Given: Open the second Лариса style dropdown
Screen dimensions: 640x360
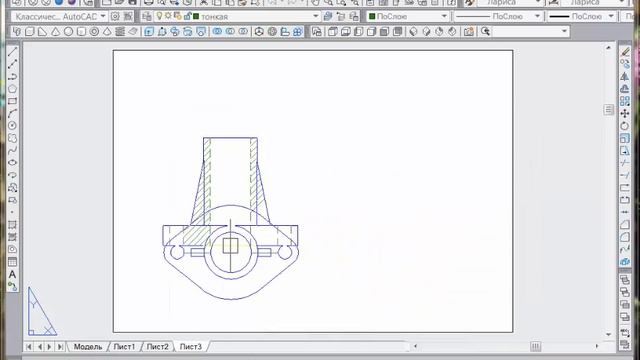Looking at the screenshot, I should click(x=622, y=2).
